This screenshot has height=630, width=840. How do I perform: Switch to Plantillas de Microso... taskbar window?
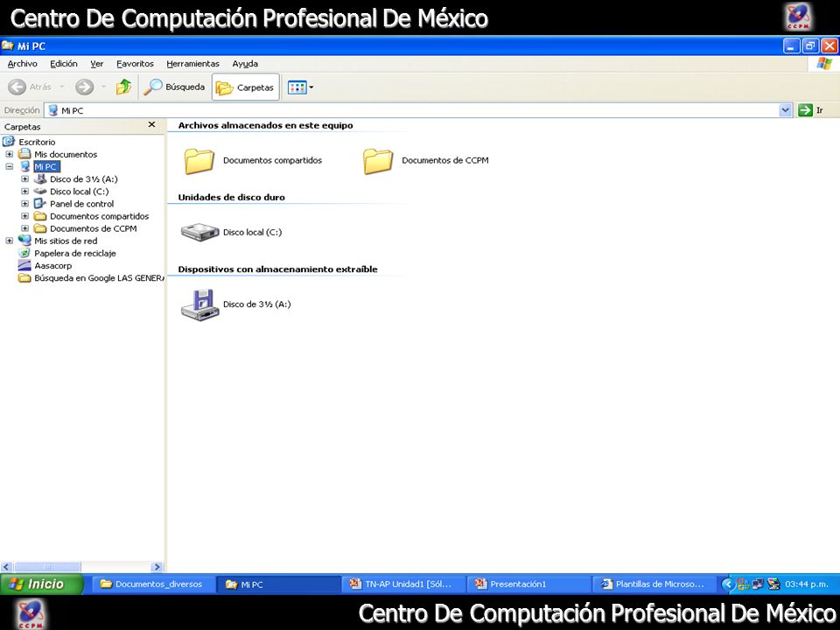654,584
